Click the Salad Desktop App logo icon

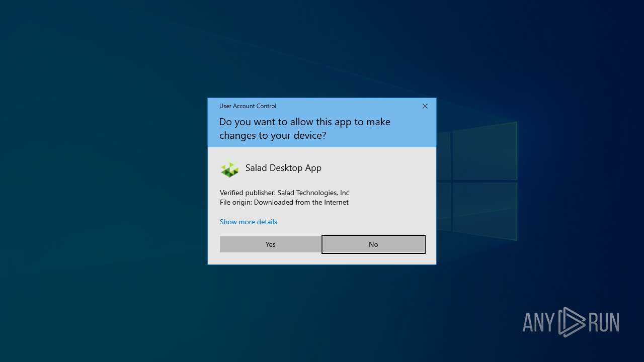pyautogui.click(x=230, y=168)
